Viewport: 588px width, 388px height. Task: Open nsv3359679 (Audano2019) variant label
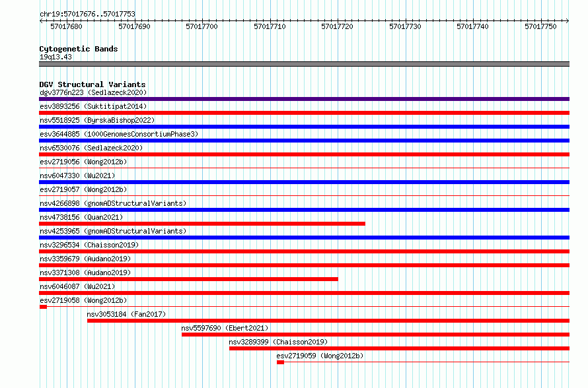[85, 259]
